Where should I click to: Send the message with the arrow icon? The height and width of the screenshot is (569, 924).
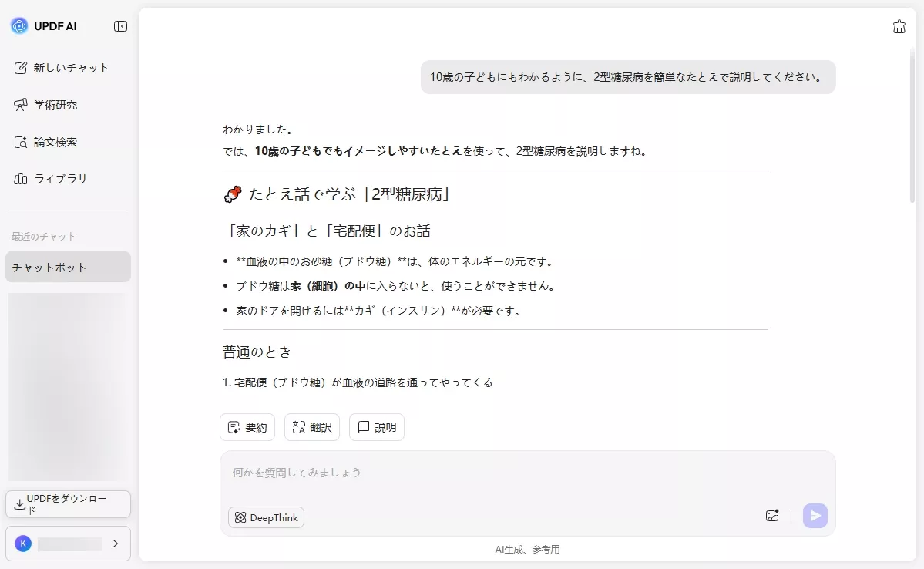point(815,515)
